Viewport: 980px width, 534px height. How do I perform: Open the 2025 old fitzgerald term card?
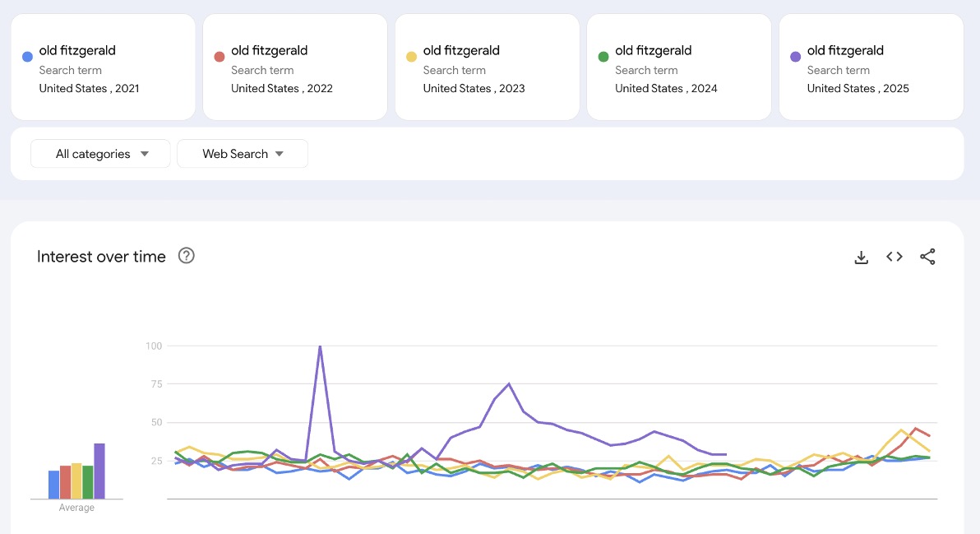871,67
